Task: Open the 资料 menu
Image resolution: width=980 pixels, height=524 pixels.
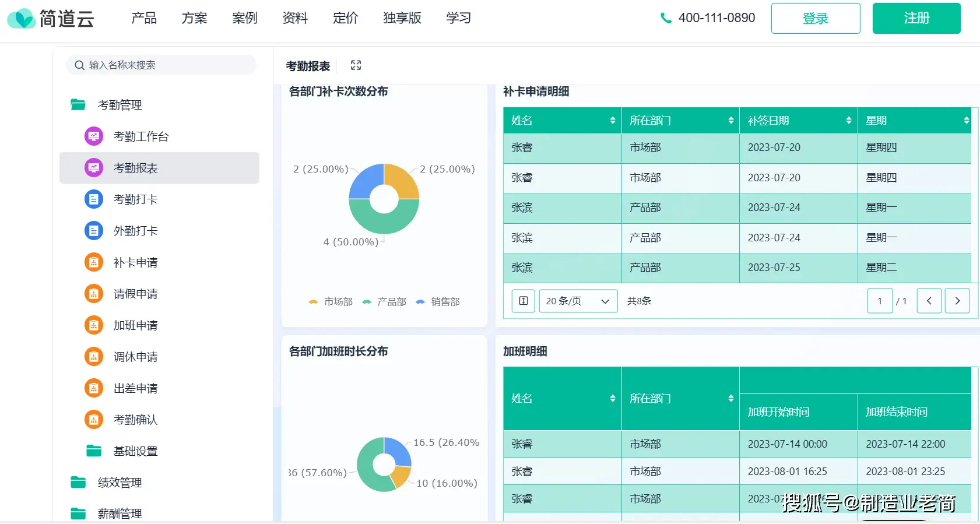Action: [295, 18]
